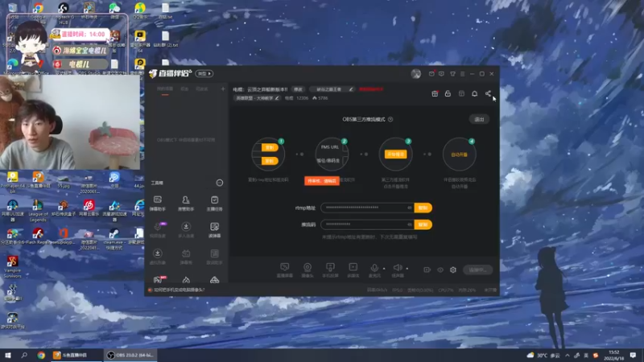This screenshot has height=362, width=644.
Task: Click the help icon beside OBS第三方推流模式
Action: (390, 119)
